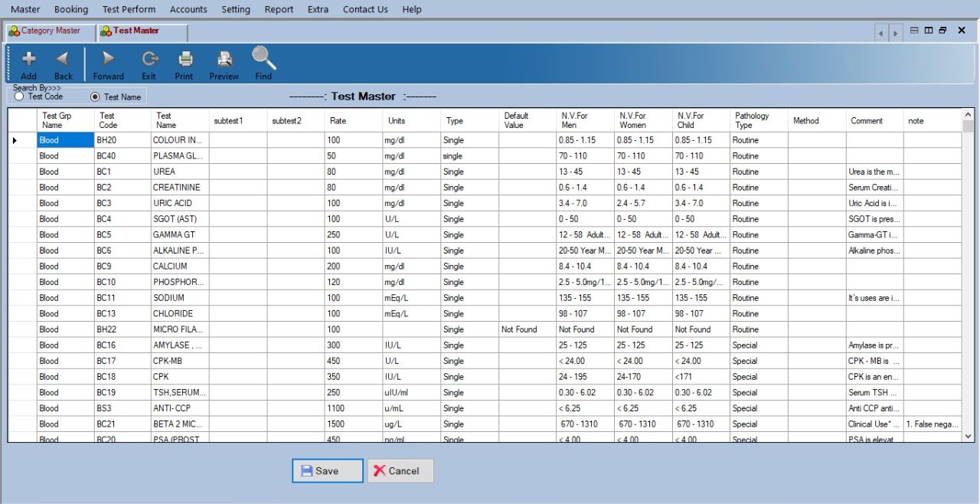Screen dimensions: 980x504
Task: Click the N.V.For Women column header
Action: pyautogui.click(x=643, y=120)
